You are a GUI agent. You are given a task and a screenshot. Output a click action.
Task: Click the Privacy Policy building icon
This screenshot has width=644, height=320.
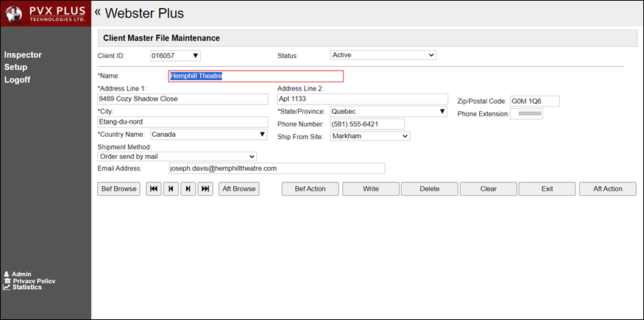coord(7,280)
